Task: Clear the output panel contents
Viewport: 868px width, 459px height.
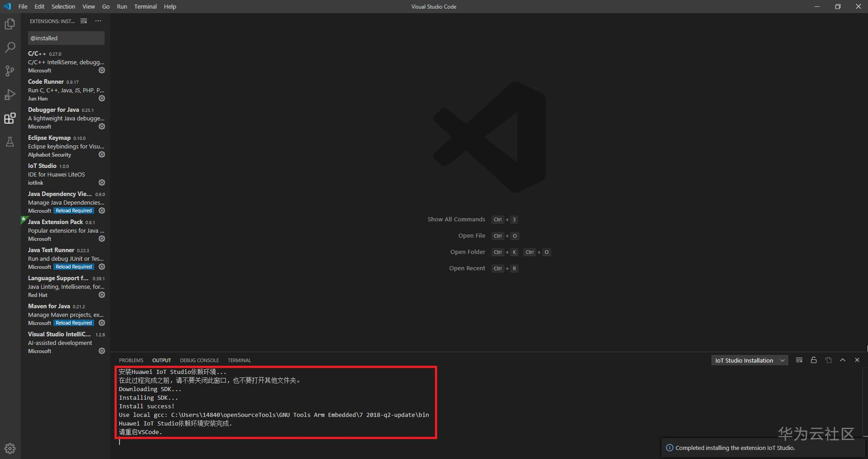Action: click(799, 360)
